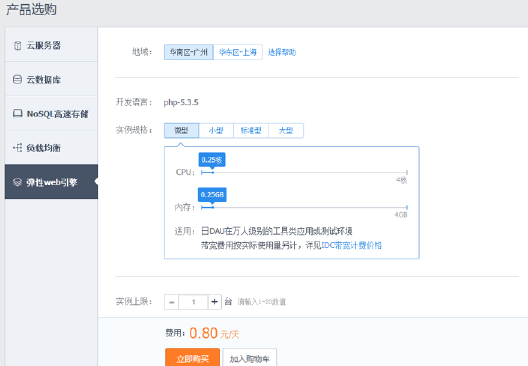The height and width of the screenshot is (366, 528).
Task: Click the cloud server icon in the sidebar
Action: pos(18,45)
